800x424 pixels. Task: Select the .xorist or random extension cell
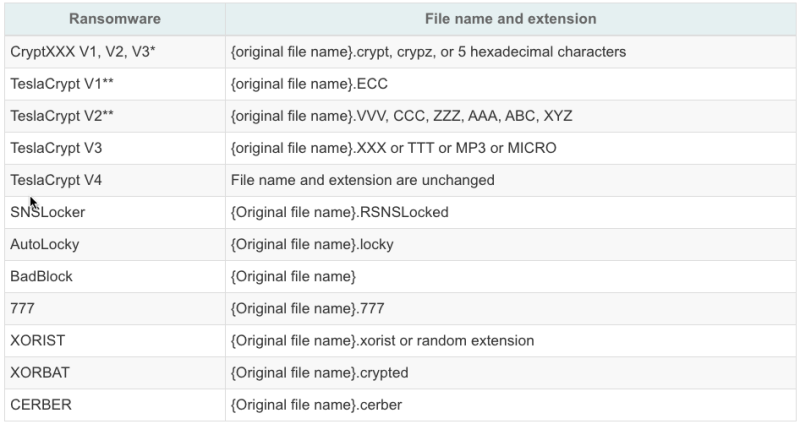coord(382,340)
